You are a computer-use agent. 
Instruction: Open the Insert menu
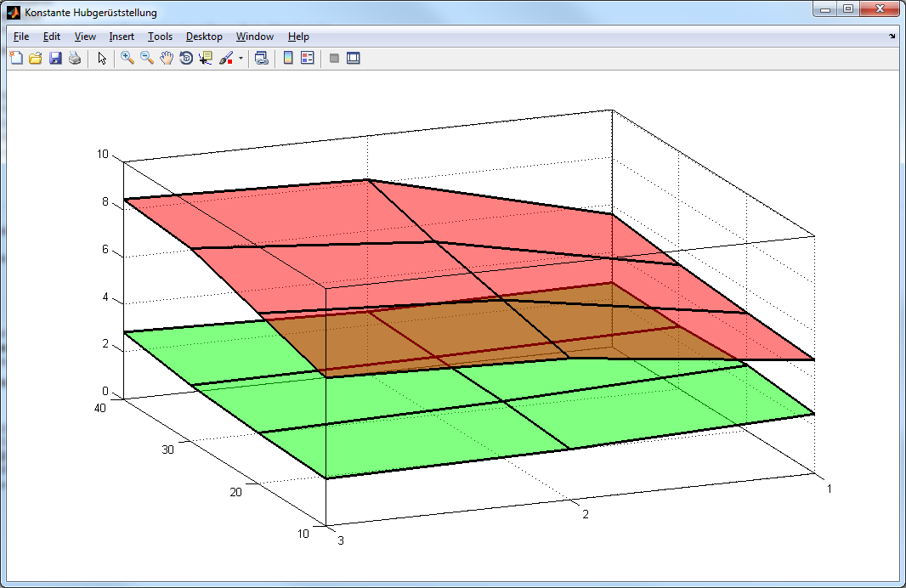pyautogui.click(x=122, y=37)
